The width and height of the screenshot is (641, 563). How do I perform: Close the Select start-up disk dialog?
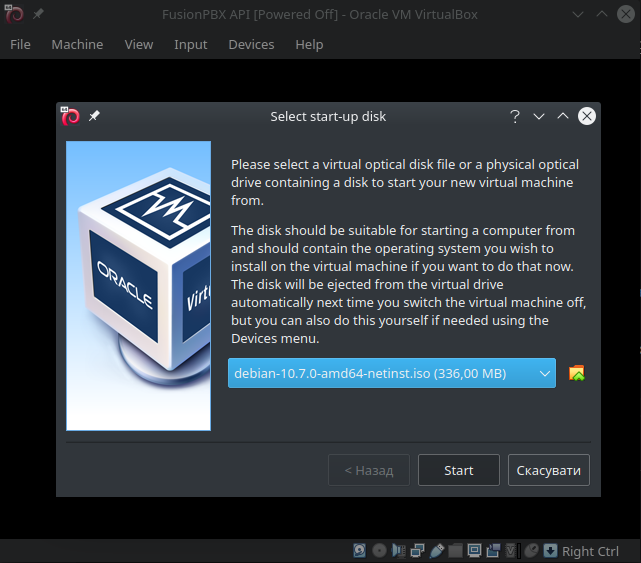[x=587, y=117]
